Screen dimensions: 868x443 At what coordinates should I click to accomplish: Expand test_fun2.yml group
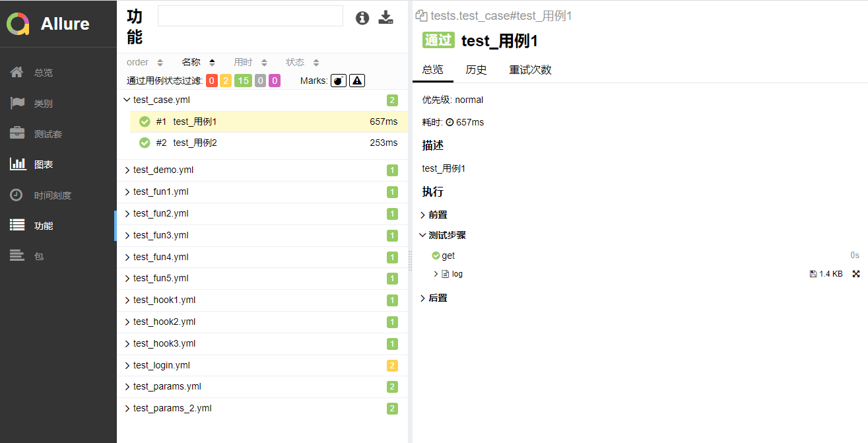click(x=263, y=214)
